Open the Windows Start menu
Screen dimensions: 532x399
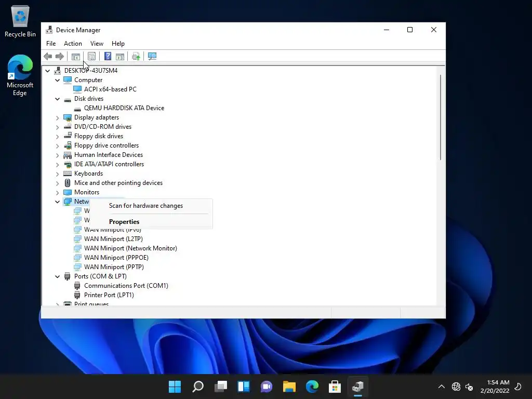tap(175, 387)
